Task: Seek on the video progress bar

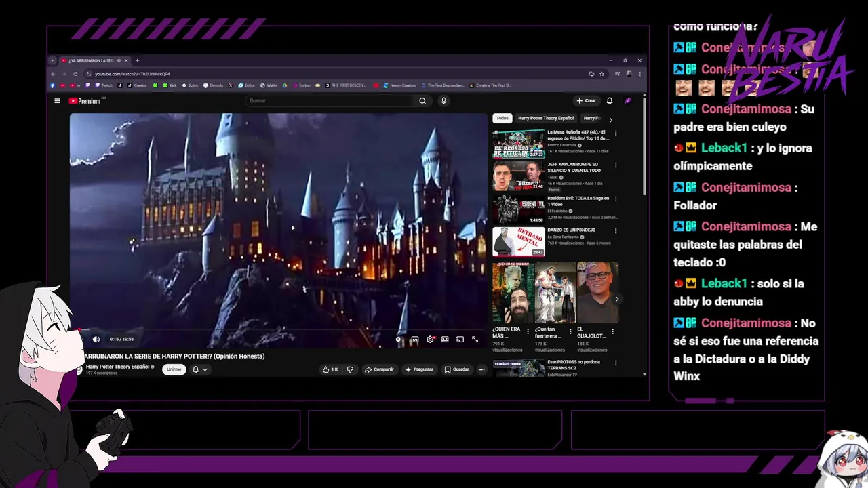Action: coord(279,330)
